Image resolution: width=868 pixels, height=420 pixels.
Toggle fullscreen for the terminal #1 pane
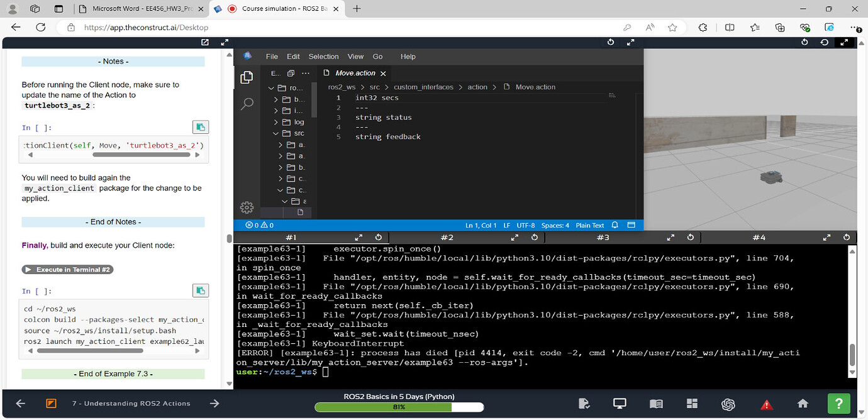pyautogui.click(x=359, y=238)
